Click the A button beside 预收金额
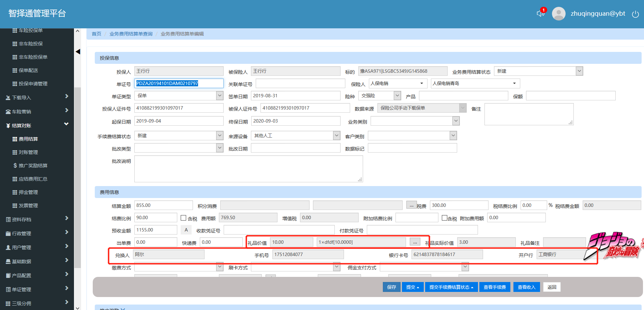644x310 pixels. pyautogui.click(x=186, y=230)
